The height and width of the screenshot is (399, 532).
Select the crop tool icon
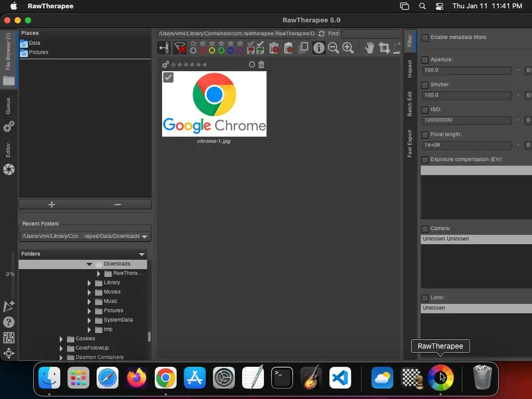tap(384, 48)
